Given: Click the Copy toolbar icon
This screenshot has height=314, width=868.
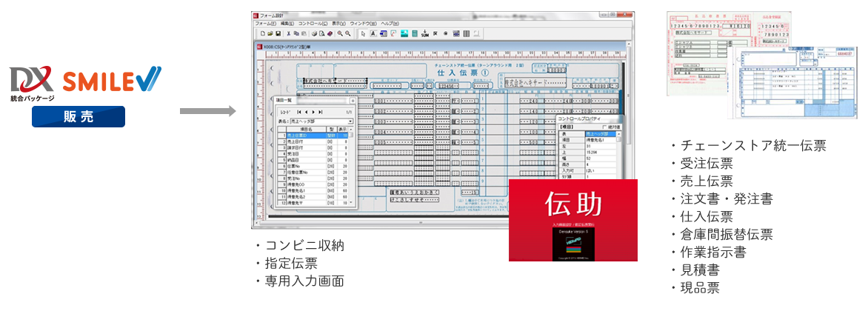Looking at the screenshot, I should pos(296,34).
